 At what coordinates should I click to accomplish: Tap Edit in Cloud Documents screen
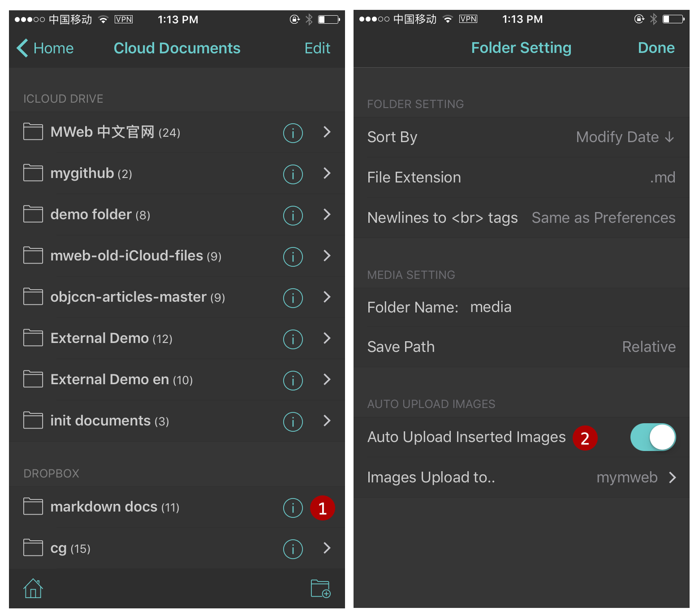point(317,48)
